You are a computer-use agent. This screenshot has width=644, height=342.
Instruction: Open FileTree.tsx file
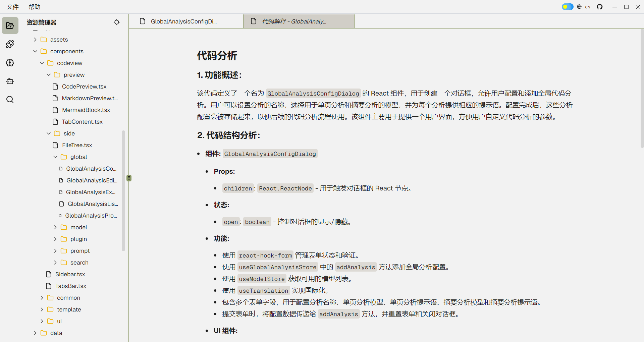(77, 145)
